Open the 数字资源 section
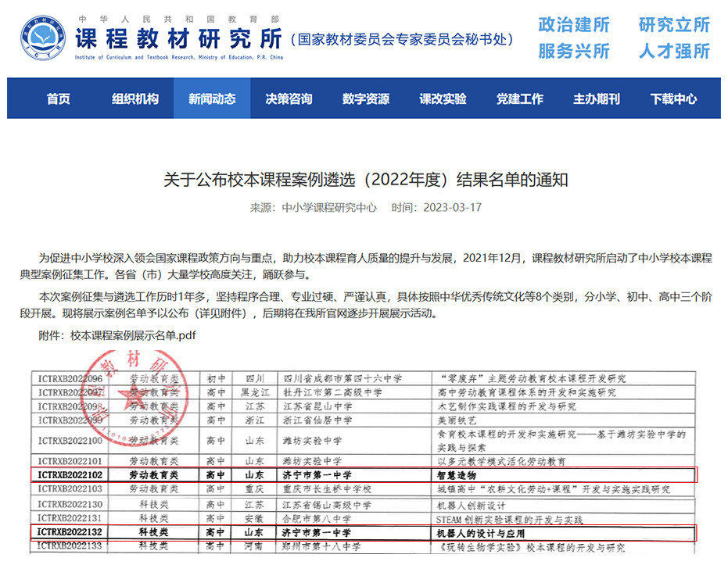The image size is (728, 565). pyautogui.click(x=366, y=98)
